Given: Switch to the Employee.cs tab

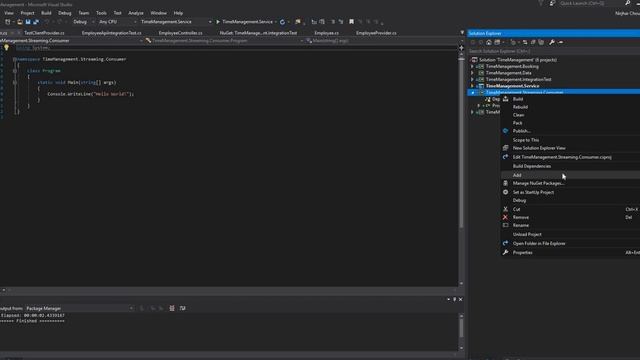Looking at the screenshot, I should [327, 33].
